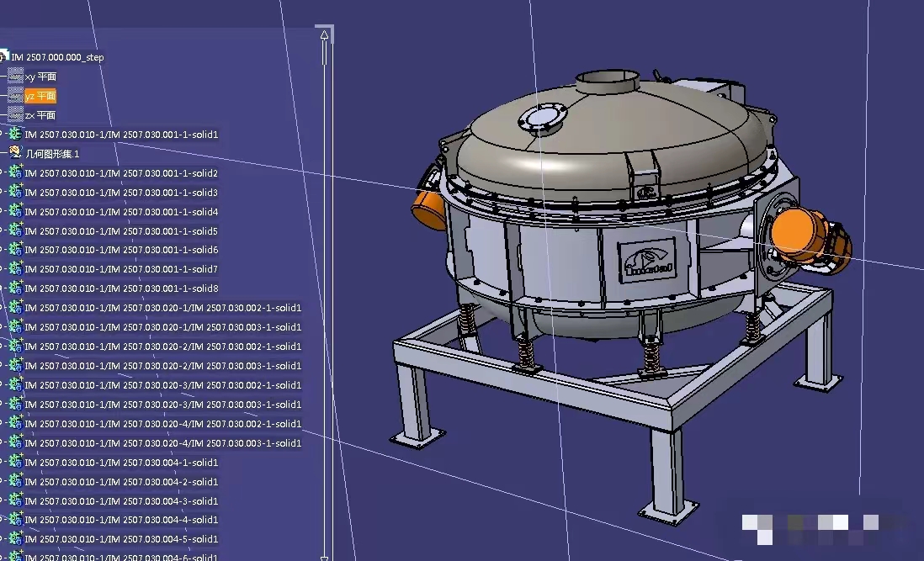Select the logo nameplate on the machine body
The width and height of the screenshot is (924, 561).
(x=647, y=260)
